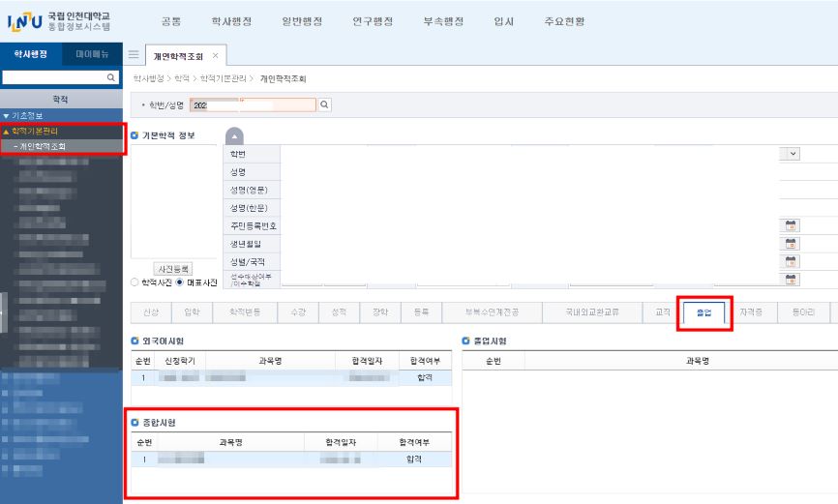Collapse the 학적기본관리 tree section
Screen dimensions: 838x504
(34, 132)
